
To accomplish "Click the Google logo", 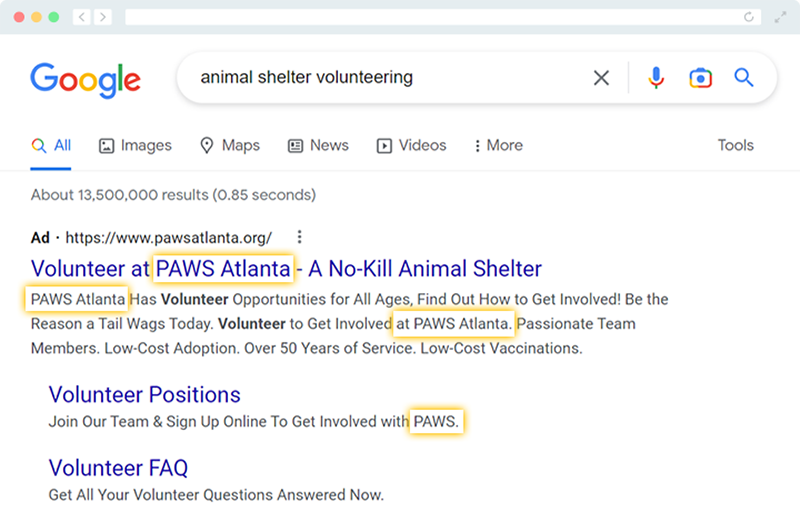I will pos(85,79).
